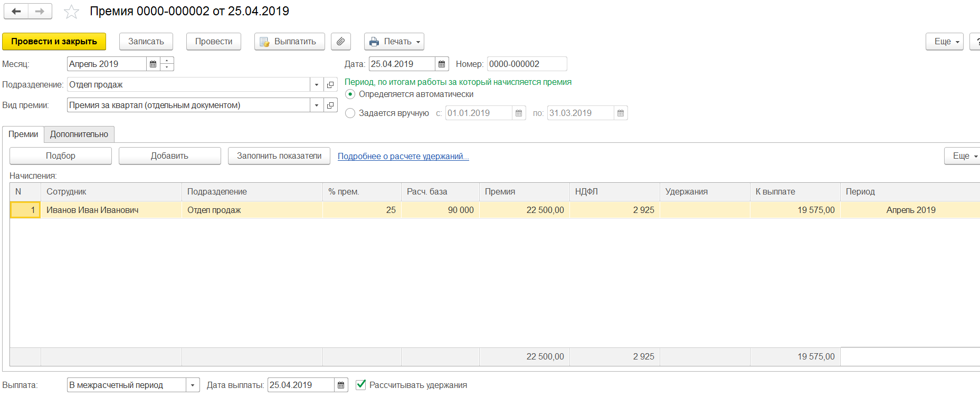Toggle 'Рассчитывать удержания' checkbox

point(361,385)
